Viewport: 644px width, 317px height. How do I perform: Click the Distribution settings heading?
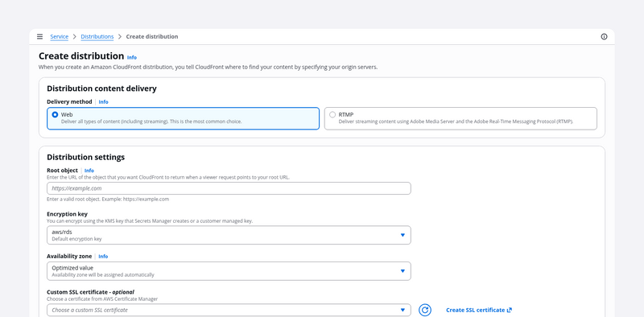[86, 157]
